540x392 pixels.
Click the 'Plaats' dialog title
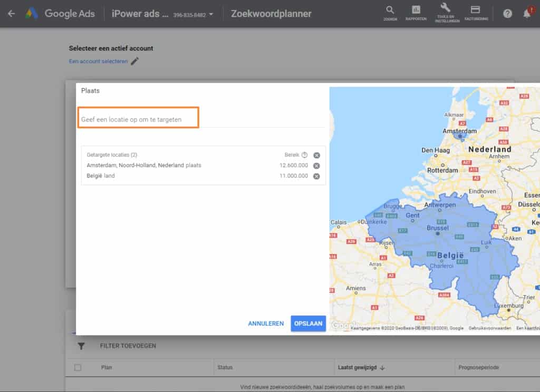(x=90, y=91)
